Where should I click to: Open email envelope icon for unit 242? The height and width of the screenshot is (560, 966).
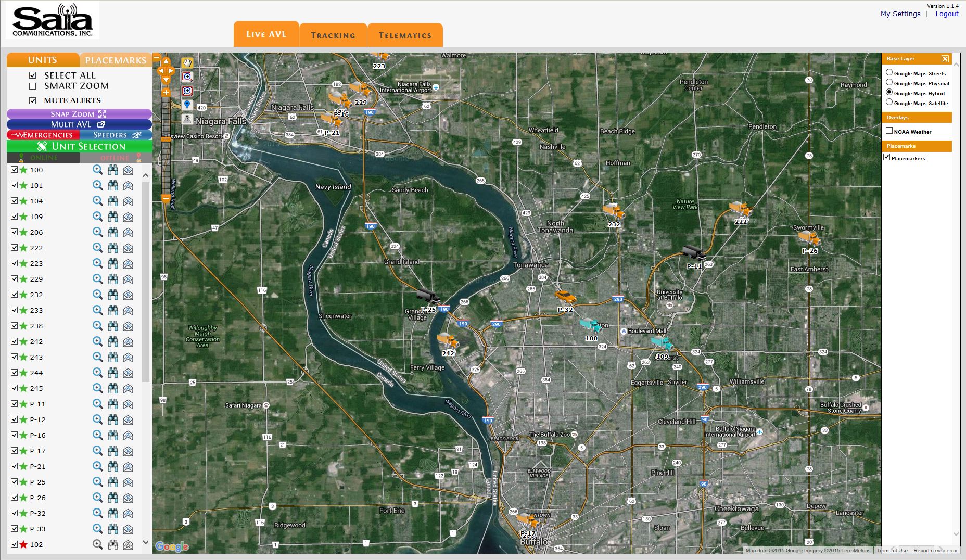(128, 341)
